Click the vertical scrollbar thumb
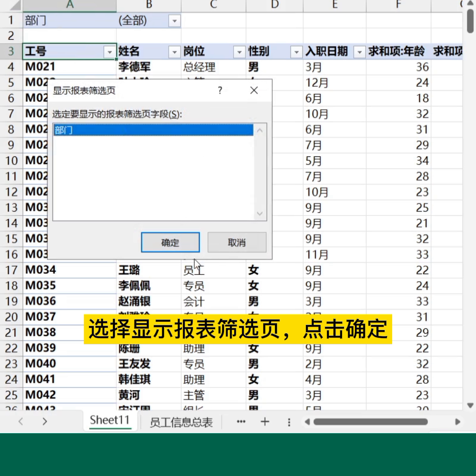 [x=470, y=21]
